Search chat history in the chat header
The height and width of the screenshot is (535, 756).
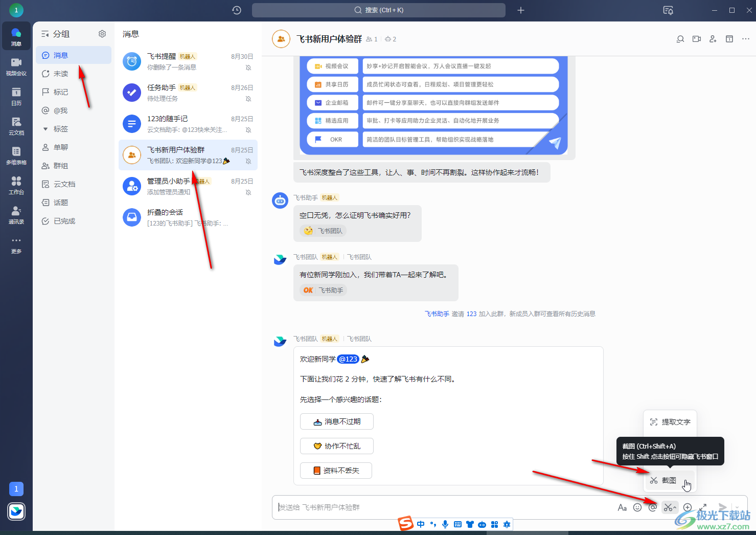680,39
